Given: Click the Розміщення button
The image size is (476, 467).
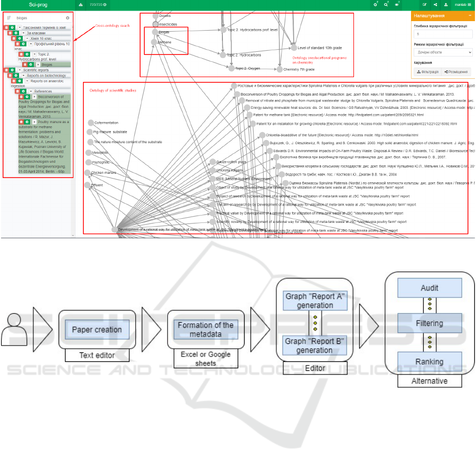Looking at the screenshot, I should (x=456, y=72).
